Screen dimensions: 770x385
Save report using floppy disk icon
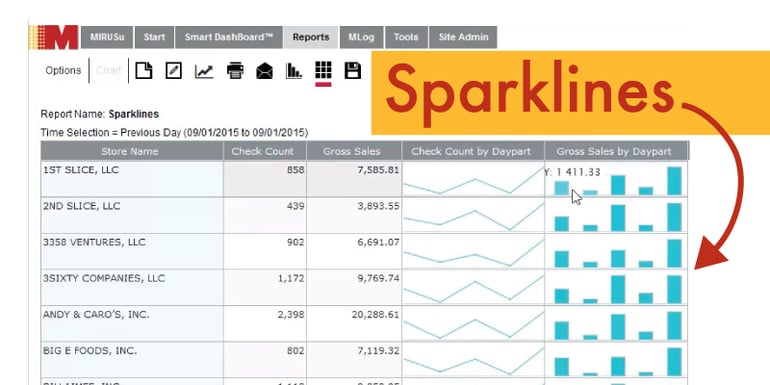[353, 71]
